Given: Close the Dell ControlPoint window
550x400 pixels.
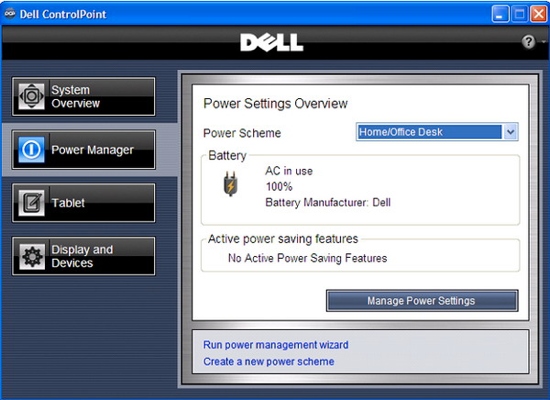Looking at the screenshot, I should [x=538, y=14].
